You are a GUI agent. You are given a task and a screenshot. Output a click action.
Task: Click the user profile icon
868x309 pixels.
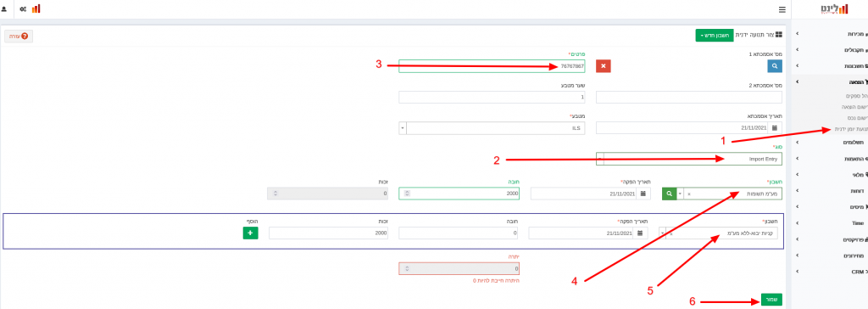(4, 8)
